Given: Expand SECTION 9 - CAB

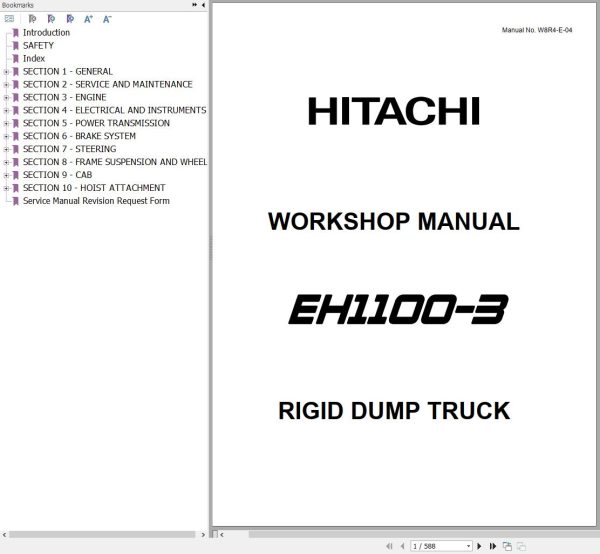Looking at the screenshot, I should 6,175.
